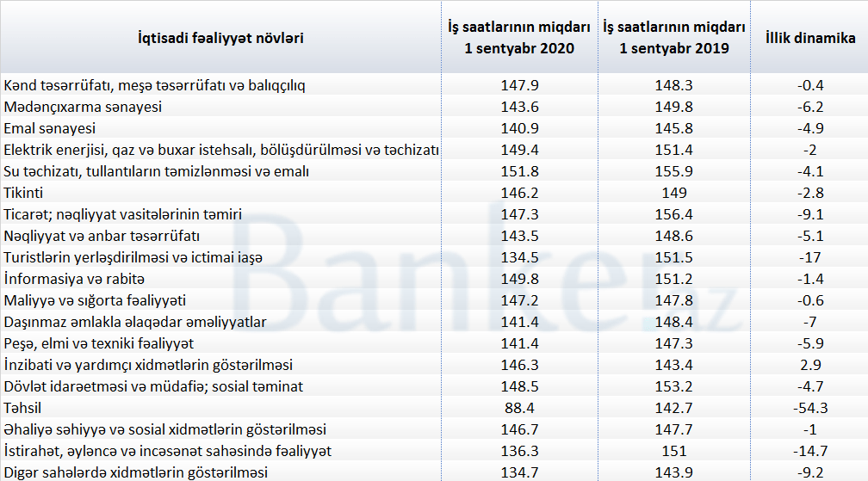The width and height of the screenshot is (868, 481).
Task: Click the 151 value for İstirahət, əyləncə
Action: click(x=673, y=451)
